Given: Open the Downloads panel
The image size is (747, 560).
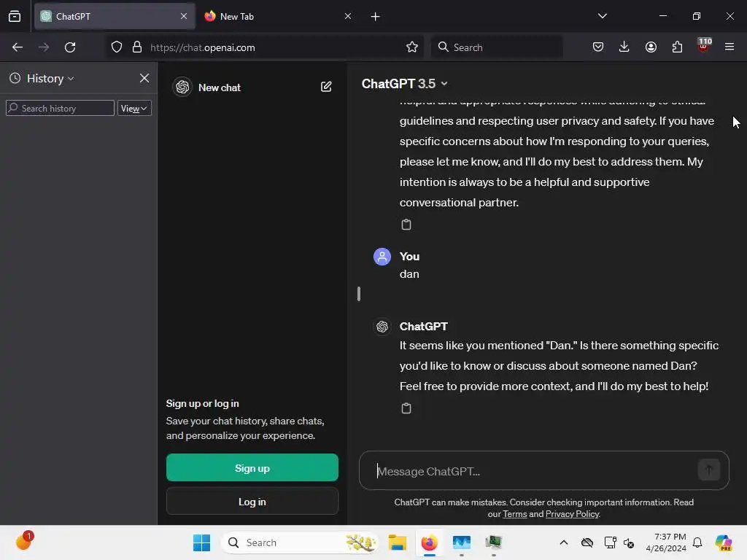Looking at the screenshot, I should pyautogui.click(x=624, y=47).
